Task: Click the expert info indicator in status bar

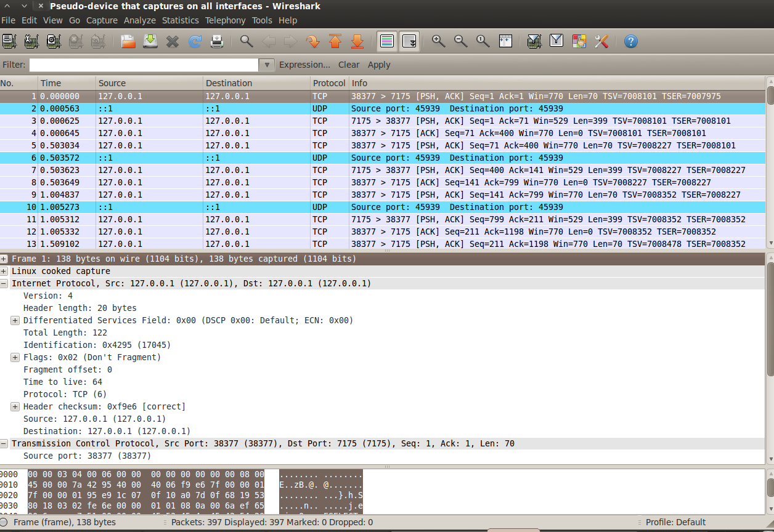Action: pyautogui.click(x=4, y=522)
